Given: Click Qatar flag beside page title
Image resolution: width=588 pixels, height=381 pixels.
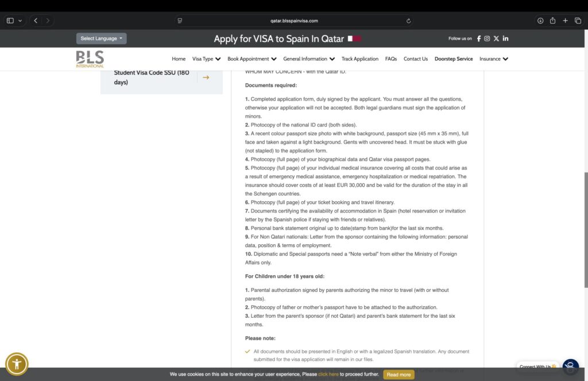Looking at the screenshot, I should 354,39.
